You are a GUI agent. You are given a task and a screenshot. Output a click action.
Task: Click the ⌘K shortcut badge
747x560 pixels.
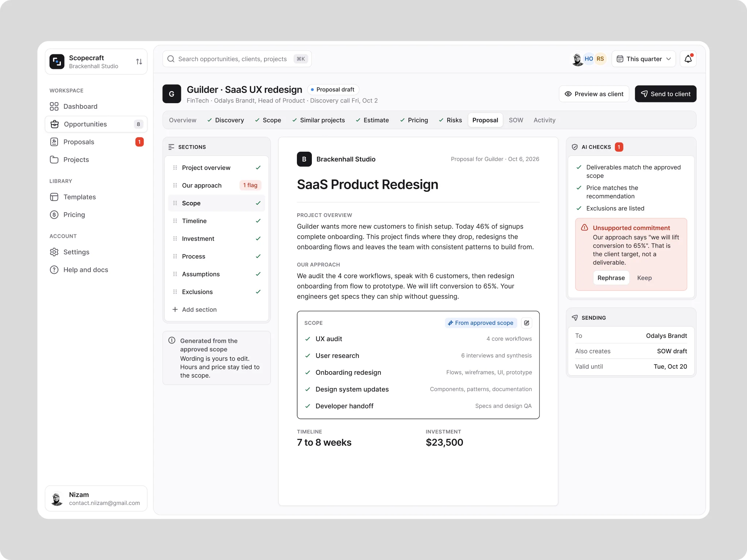coord(301,59)
